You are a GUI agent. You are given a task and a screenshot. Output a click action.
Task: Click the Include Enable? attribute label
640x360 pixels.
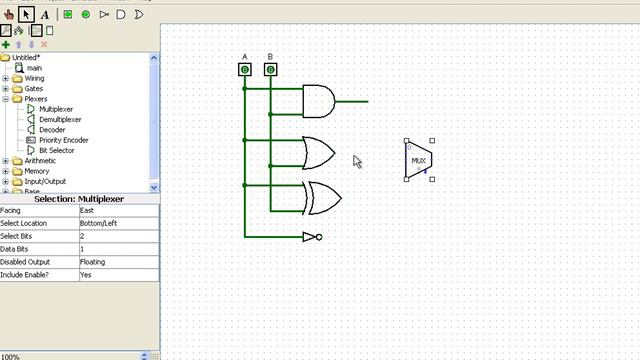point(24,275)
